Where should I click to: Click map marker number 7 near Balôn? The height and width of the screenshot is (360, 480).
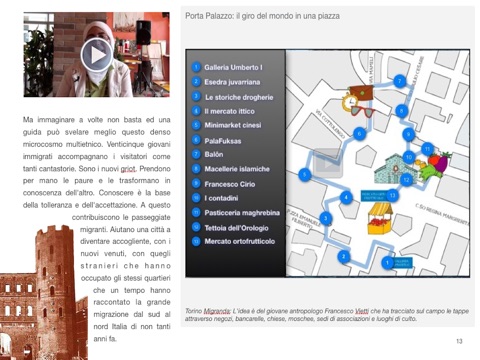[x=399, y=81]
